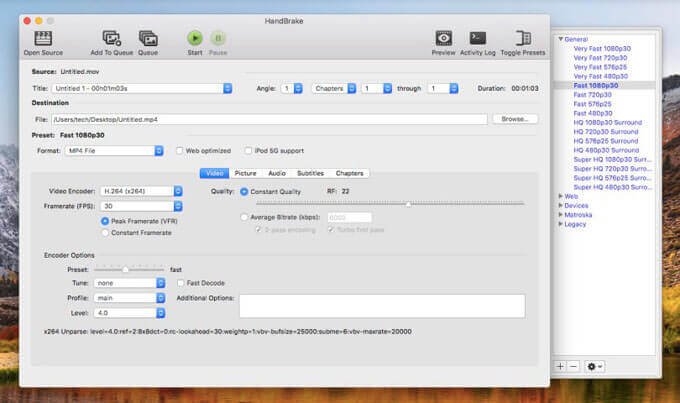Switch to the Audio tab
This screenshot has height=403, width=680.
[x=277, y=173]
